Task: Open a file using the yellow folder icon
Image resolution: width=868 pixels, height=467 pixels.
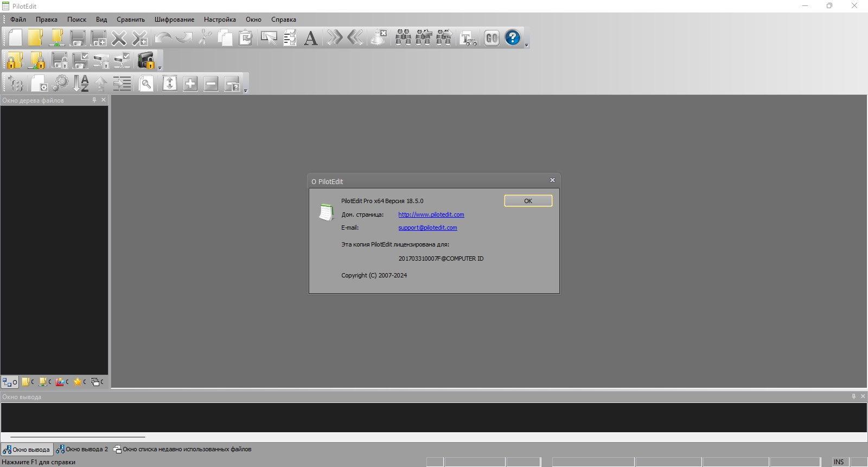Action: tap(36, 37)
